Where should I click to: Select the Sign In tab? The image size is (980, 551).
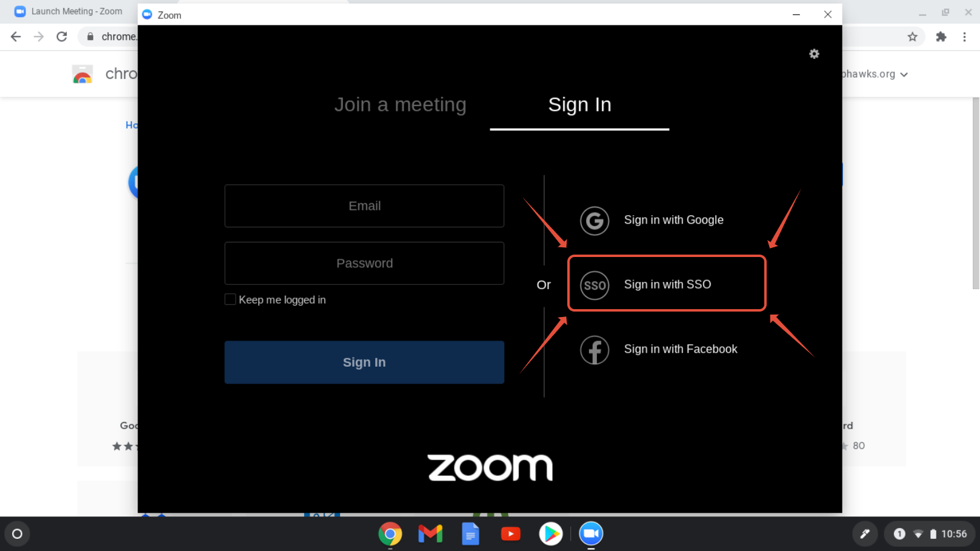click(579, 105)
